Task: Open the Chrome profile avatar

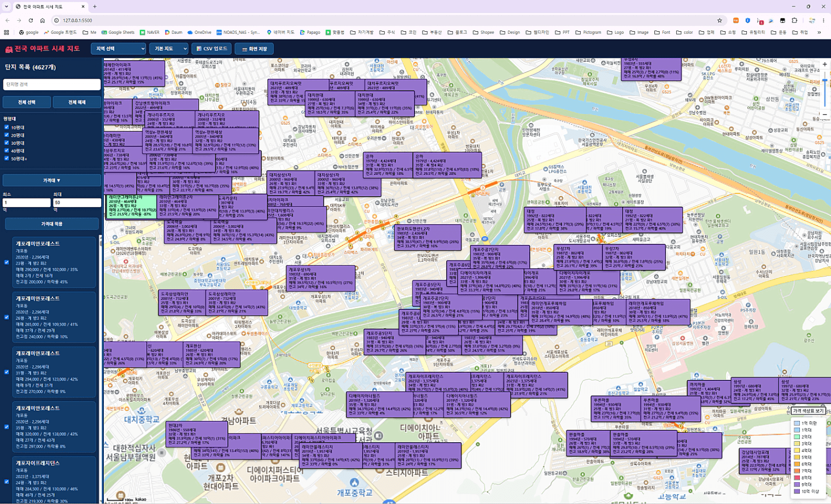Action: click(811, 20)
